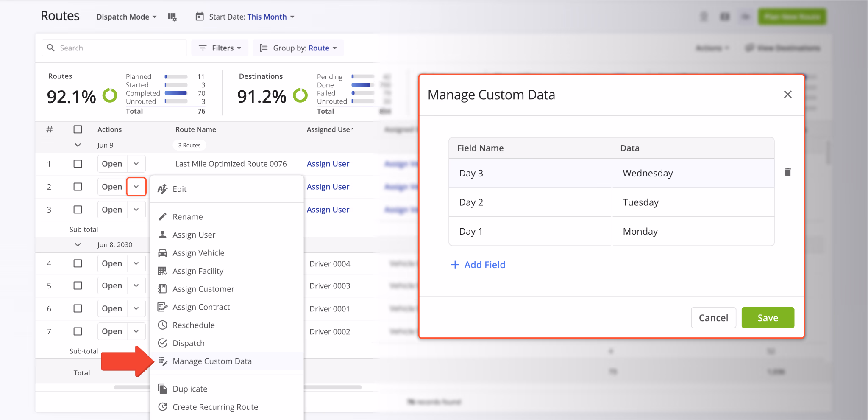Image resolution: width=868 pixels, height=420 pixels.
Task: Click the Completed routes progress bar
Action: pyautogui.click(x=176, y=93)
